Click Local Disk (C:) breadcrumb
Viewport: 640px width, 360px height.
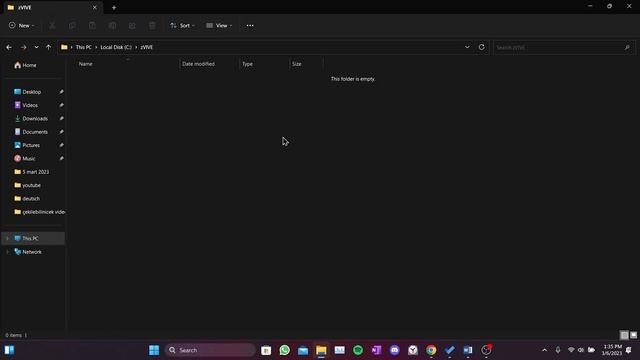[x=116, y=47]
